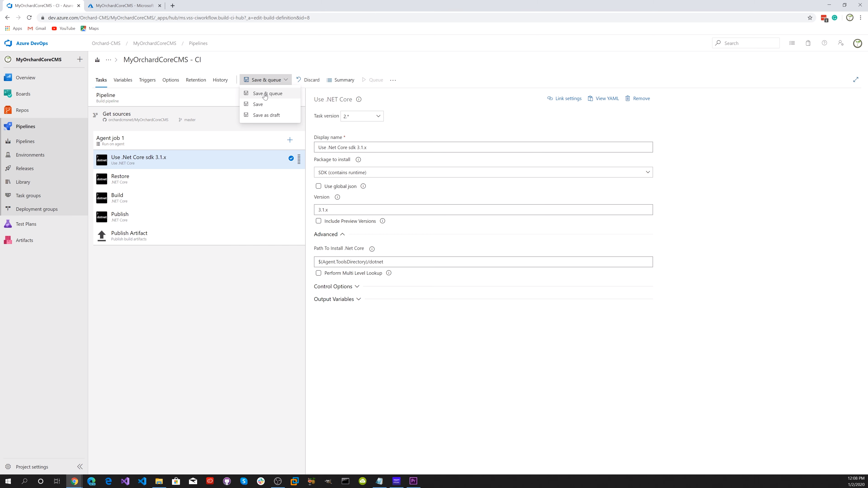This screenshot has width=868, height=488.
Task: Toggle full screen expand icon
Action: 856,80
